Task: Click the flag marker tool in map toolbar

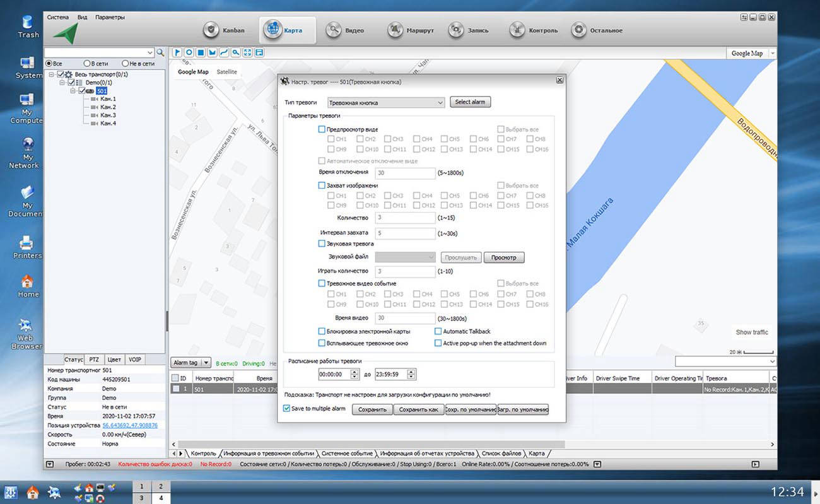Action: (x=177, y=52)
